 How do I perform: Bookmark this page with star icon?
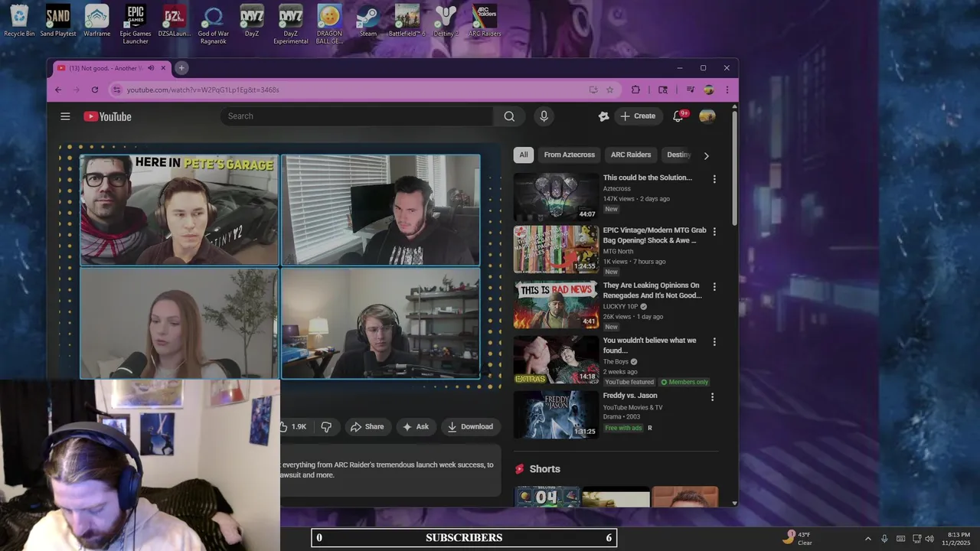tap(610, 90)
